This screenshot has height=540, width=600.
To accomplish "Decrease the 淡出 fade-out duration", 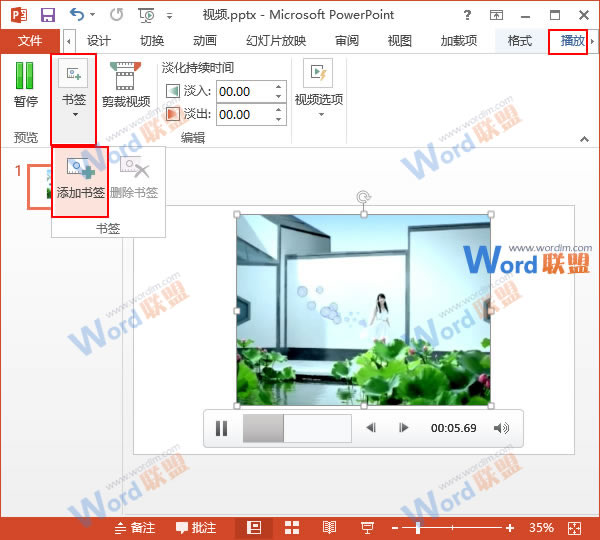I will click(279, 119).
